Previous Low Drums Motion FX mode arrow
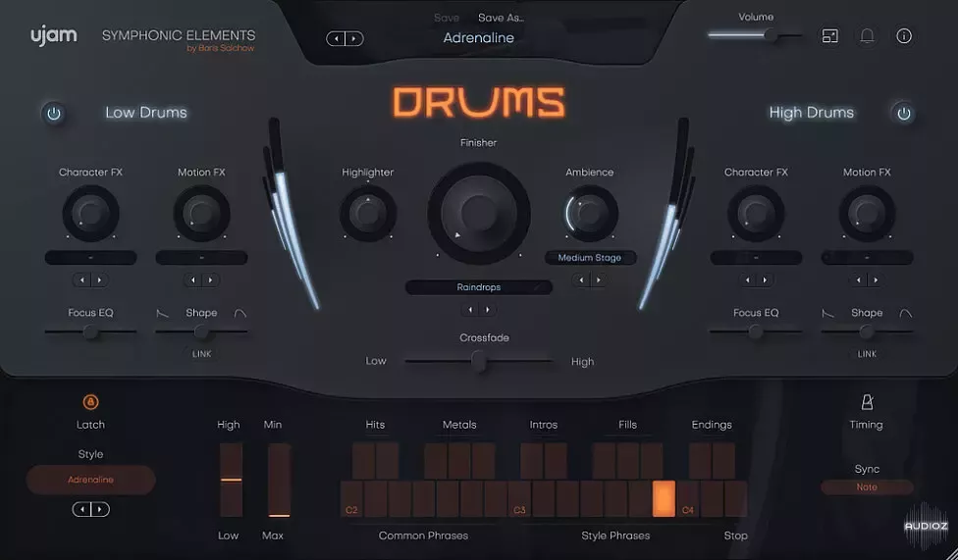958x560 pixels. point(193,280)
